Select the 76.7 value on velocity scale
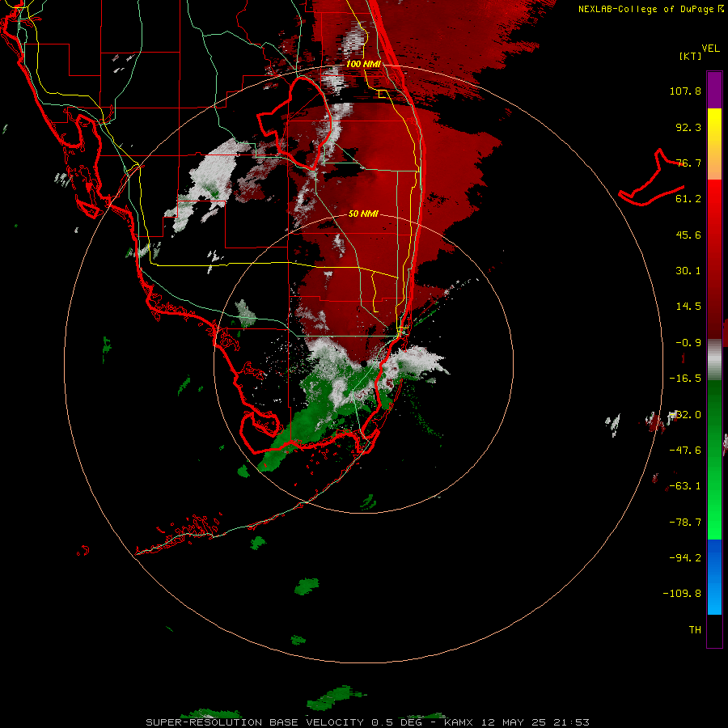 688,163
